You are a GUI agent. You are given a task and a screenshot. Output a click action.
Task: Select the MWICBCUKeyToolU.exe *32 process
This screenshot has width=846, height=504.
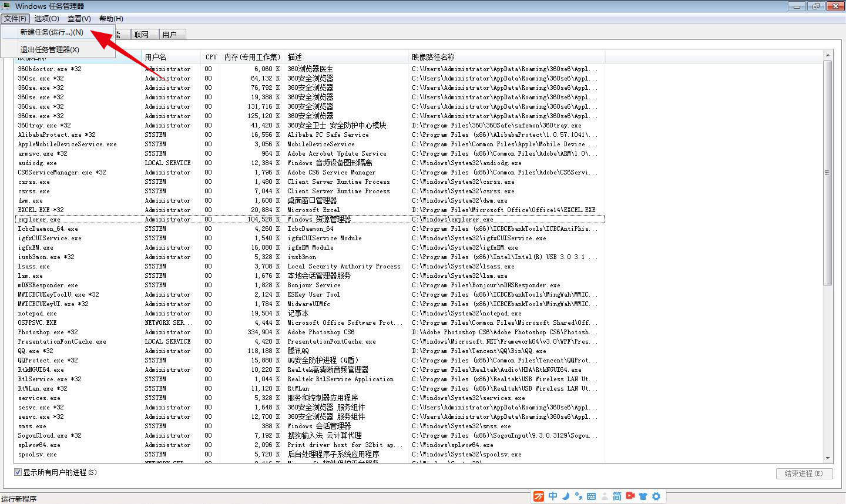[310, 294]
